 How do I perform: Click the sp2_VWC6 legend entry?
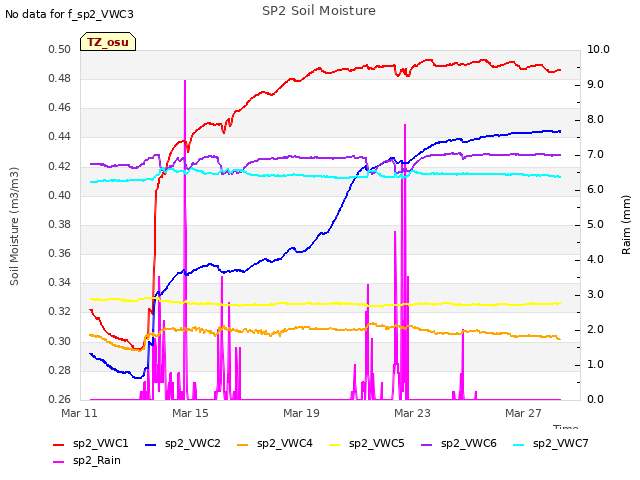[x=459, y=444]
